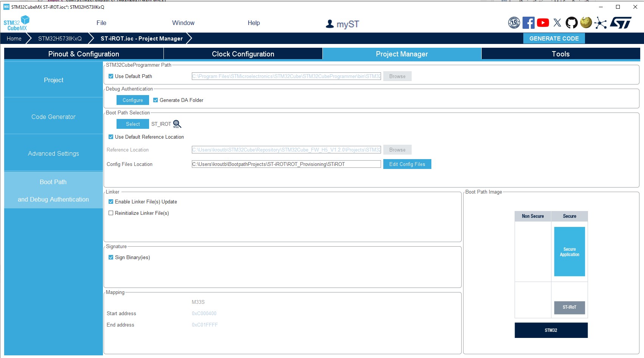Click the start address value 0xC000400
Image resolution: width=644 pixels, height=358 pixels.
pos(204,313)
